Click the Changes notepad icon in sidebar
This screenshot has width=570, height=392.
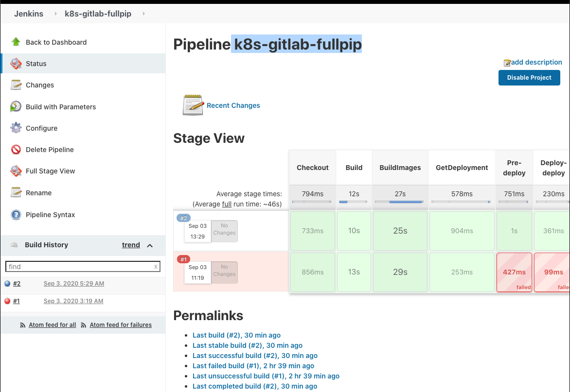coord(16,85)
